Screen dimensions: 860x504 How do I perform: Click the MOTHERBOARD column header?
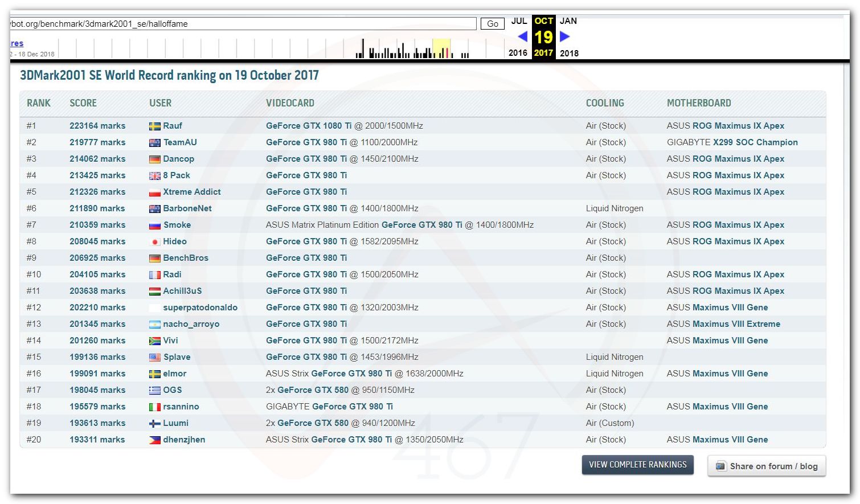tap(699, 103)
